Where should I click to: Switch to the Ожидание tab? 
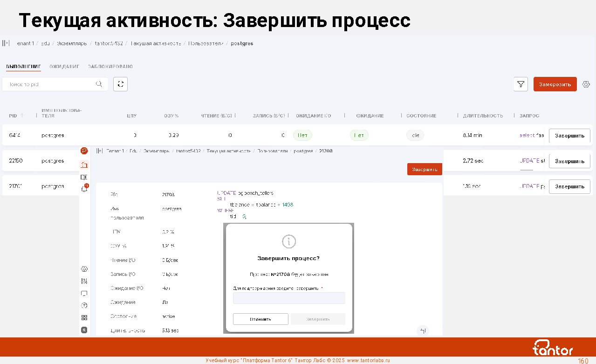[x=64, y=67]
